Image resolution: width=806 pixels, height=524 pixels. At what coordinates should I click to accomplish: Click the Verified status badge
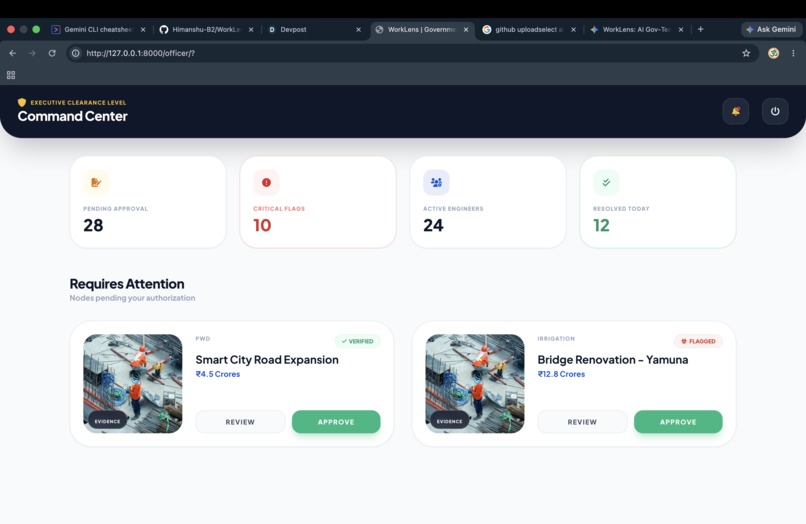(358, 341)
